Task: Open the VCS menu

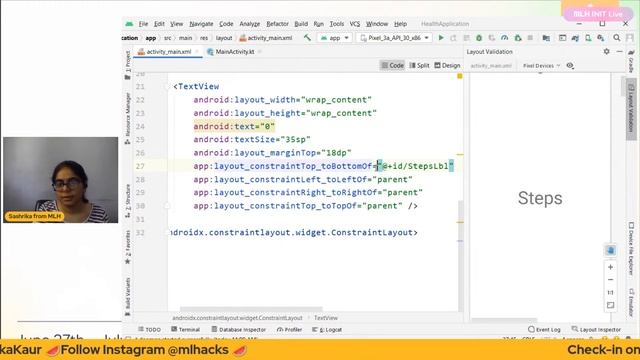Action: click(355, 24)
